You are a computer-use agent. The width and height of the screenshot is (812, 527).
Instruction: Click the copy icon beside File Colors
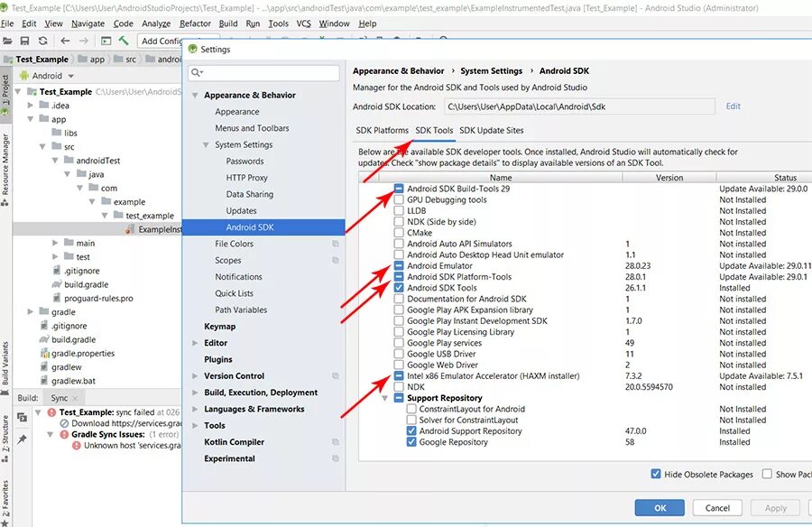click(x=336, y=244)
